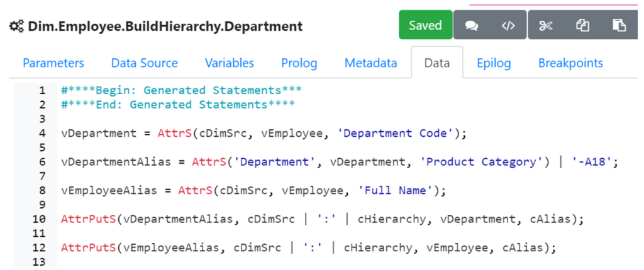Click the gears icon beside the process name
Screen dimensions: 644x270
pyautogui.click(x=16, y=26)
